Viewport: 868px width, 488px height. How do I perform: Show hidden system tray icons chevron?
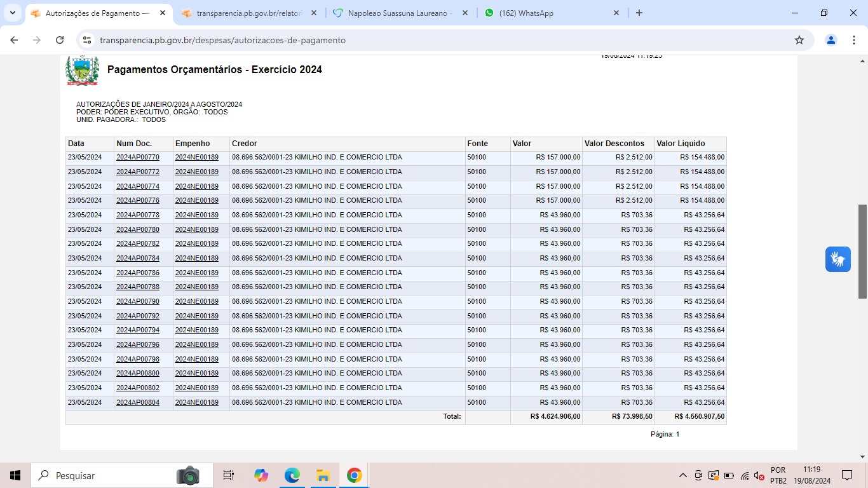click(683, 475)
